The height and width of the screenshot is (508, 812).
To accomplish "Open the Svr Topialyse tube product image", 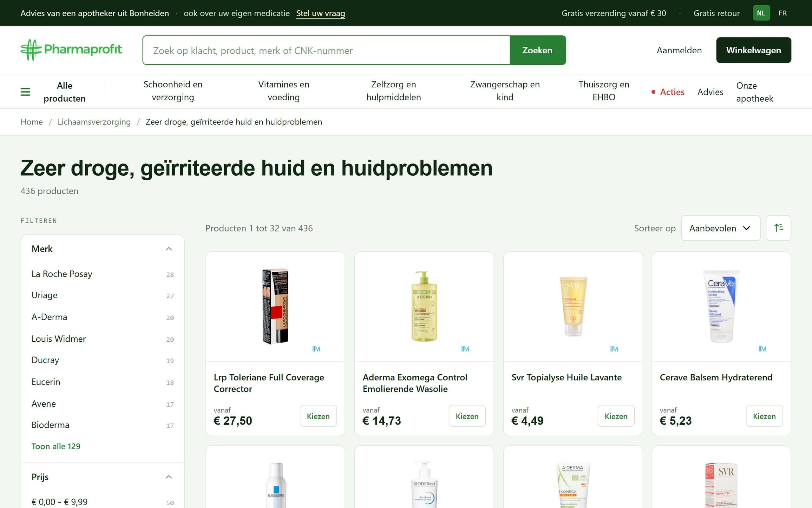I will point(573,306).
